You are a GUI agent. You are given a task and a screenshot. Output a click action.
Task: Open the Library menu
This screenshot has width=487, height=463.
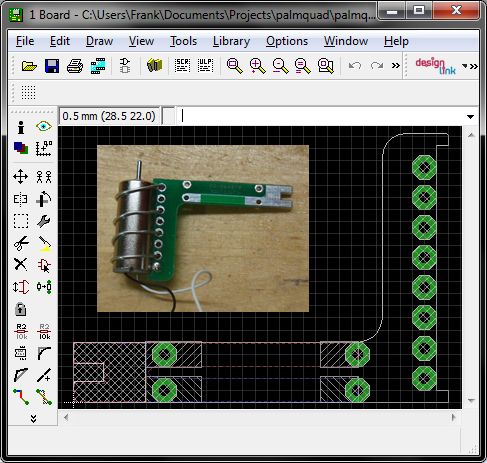[231, 41]
